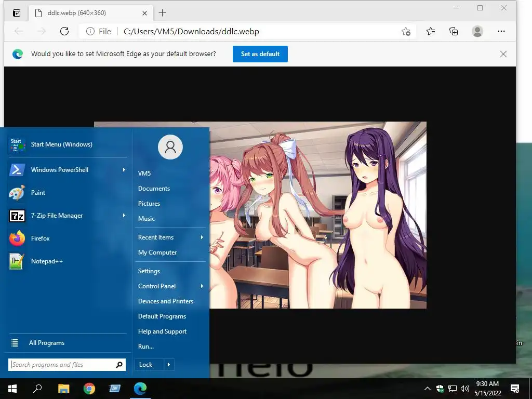Open the Edge profile avatar

pos(477,31)
